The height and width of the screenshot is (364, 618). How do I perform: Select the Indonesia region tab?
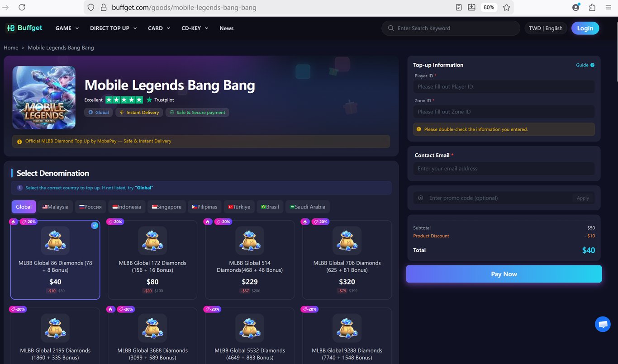[127, 207]
